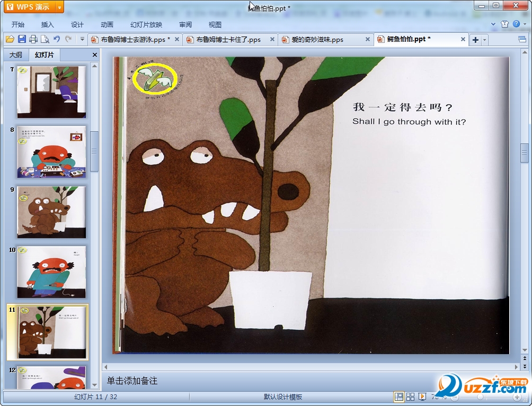Image resolution: width=532 pixels, height=406 pixels.
Task: Open help with the question mark icon
Action: point(516,24)
